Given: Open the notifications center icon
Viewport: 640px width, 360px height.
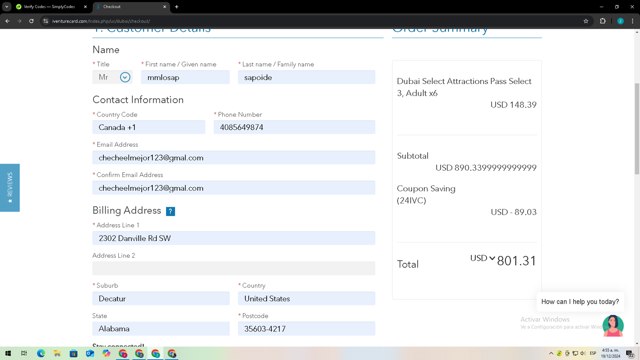Looking at the screenshot, I should [630, 353].
